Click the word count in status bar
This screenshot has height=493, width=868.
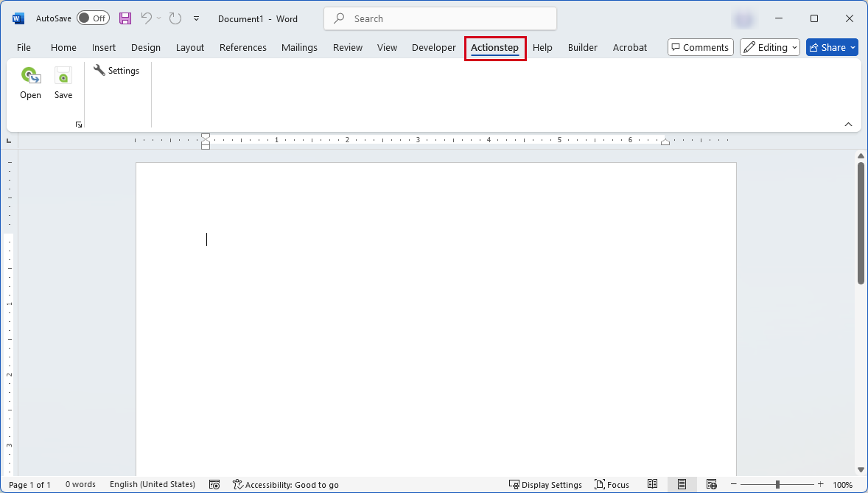(x=80, y=484)
